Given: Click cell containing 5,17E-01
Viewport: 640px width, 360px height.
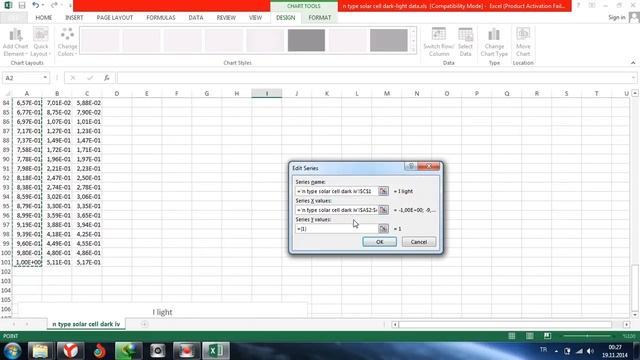Looking at the screenshot, I should pyautogui.click(x=87, y=262).
